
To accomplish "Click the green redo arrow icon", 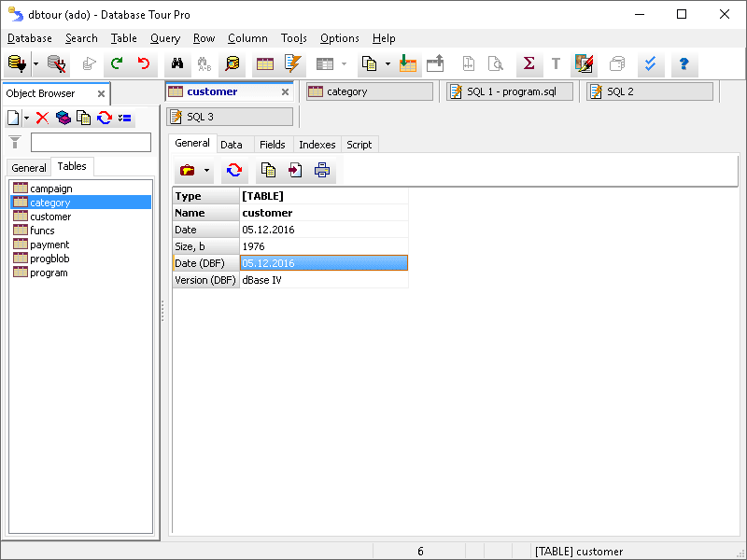I will (117, 64).
